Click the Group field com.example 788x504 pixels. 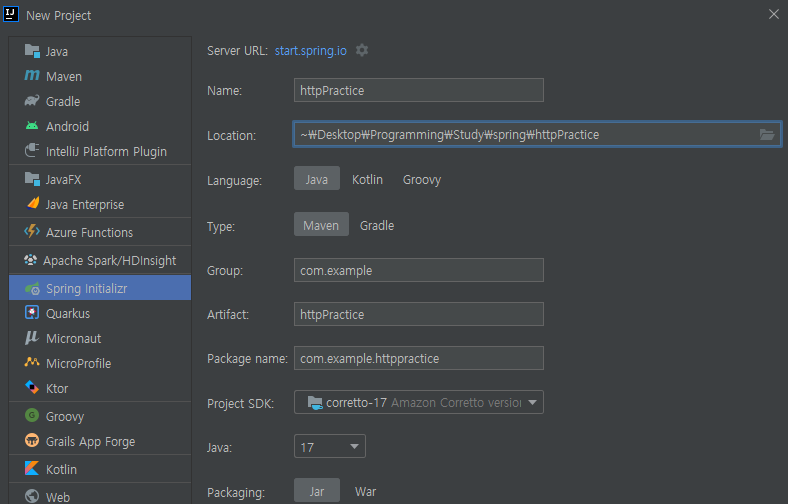point(419,270)
